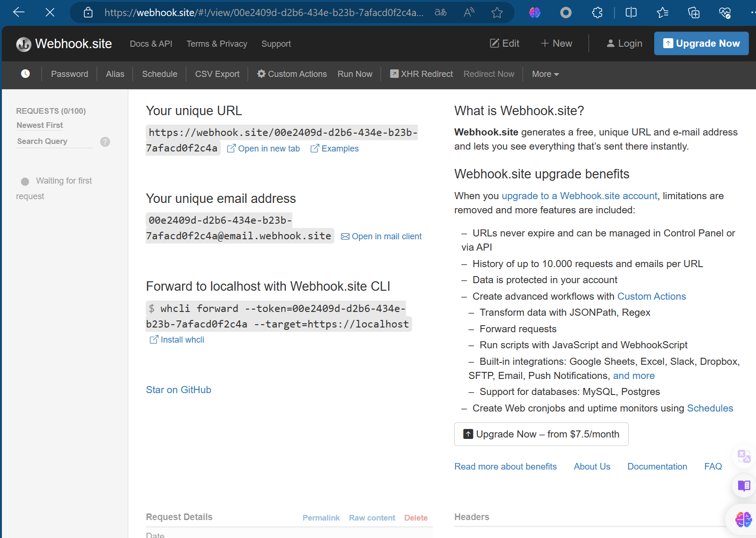756x538 pixels.
Task: Stop page loading with X button
Action: 50,13
